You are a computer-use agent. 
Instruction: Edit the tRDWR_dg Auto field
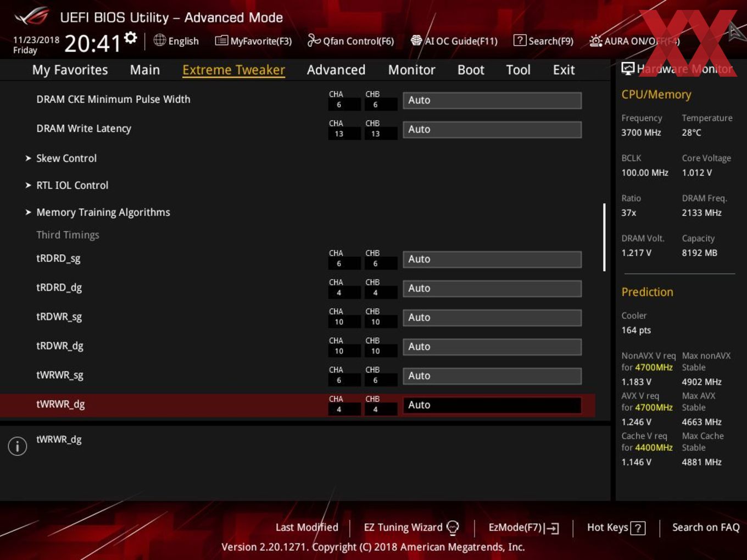pos(492,346)
